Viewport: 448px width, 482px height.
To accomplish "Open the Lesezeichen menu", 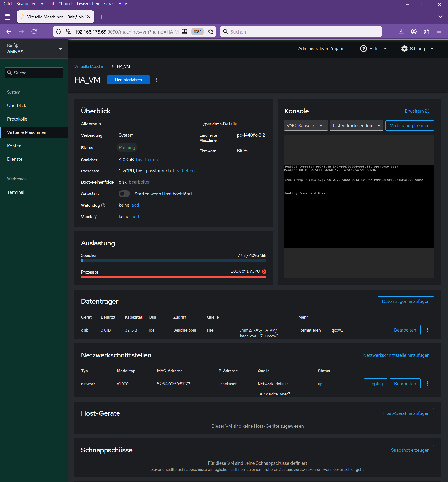I will pyautogui.click(x=88, y=4).
